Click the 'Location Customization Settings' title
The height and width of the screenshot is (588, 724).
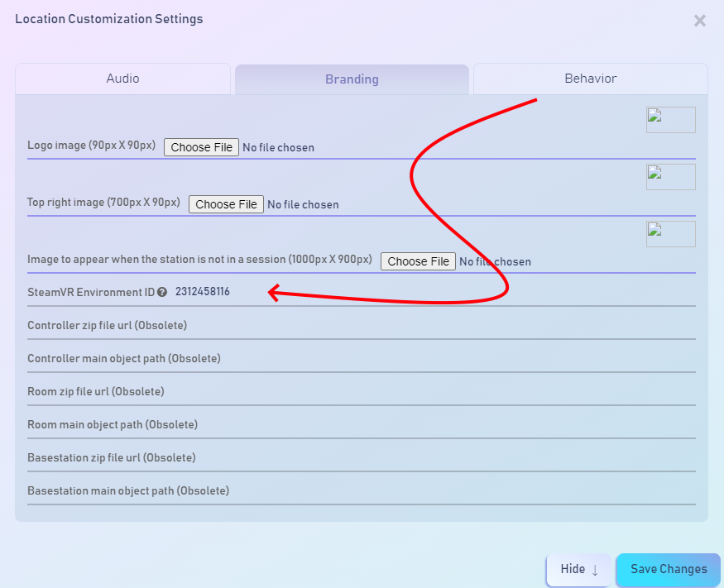(109, 19)
